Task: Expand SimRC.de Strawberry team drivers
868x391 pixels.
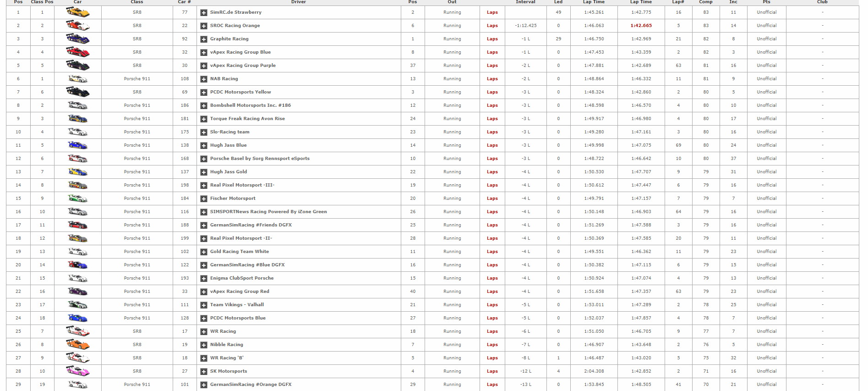Action: [x=204, y=13]
